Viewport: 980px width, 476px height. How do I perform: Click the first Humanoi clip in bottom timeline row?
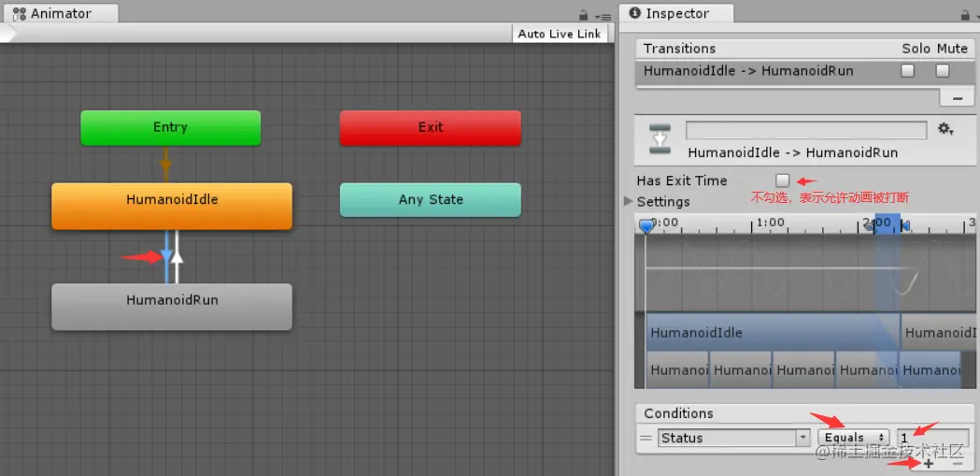click(677, 370)
